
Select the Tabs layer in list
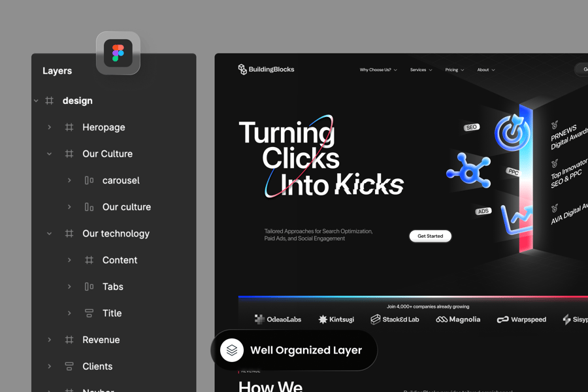click(x=112, y=287)
